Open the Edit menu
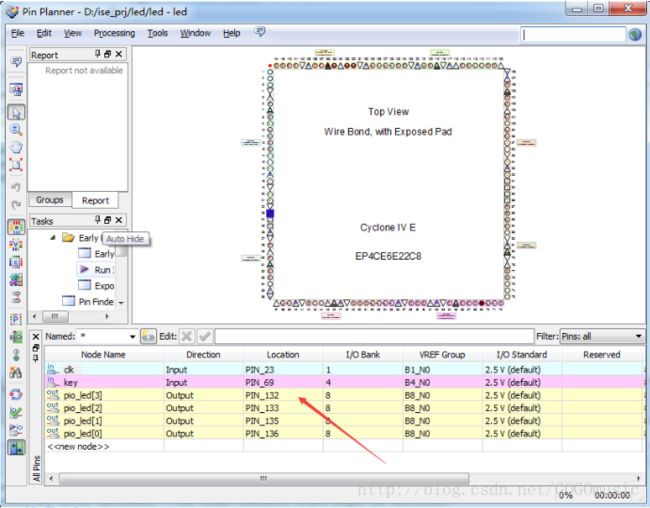The image size is (650, 508). 44,33
